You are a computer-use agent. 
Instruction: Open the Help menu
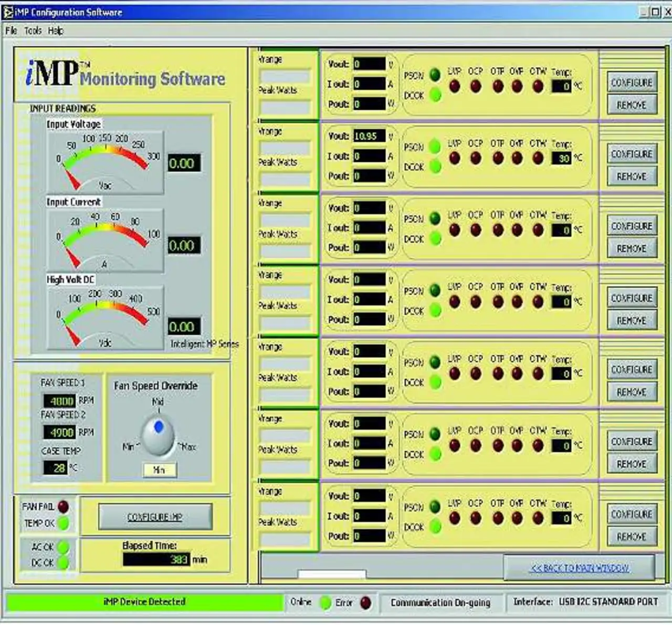pos(56,31)
